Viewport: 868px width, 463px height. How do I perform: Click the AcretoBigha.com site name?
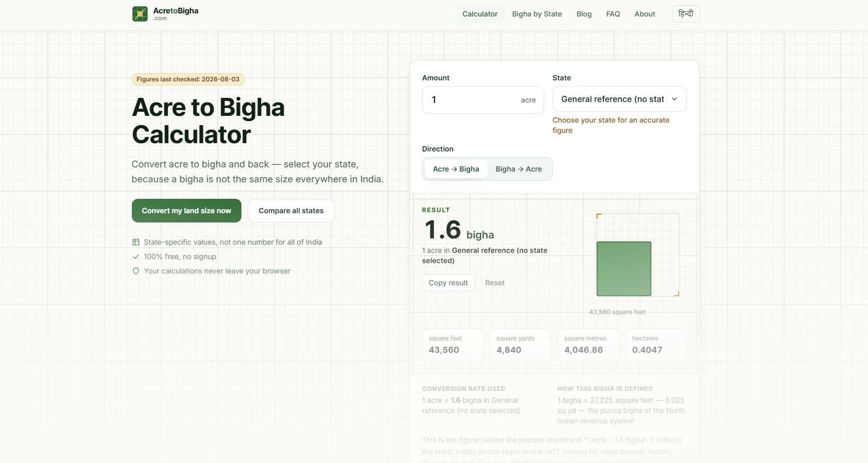tap(176, 14)
